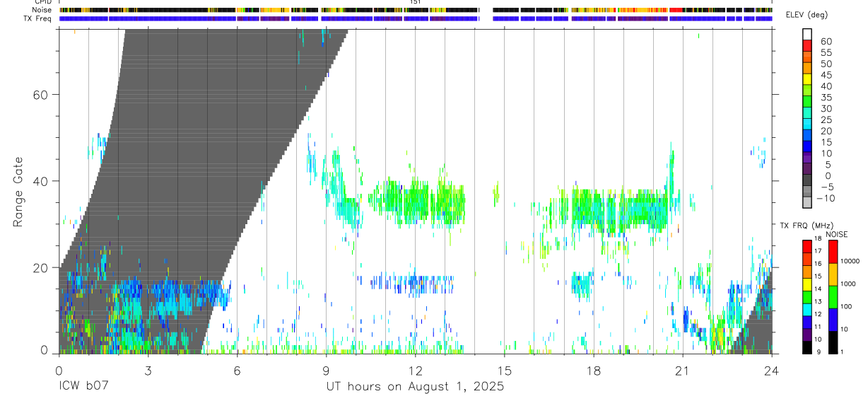Click the red swatch in NOISE color bar
868x401 pixels.
[833, 252]
